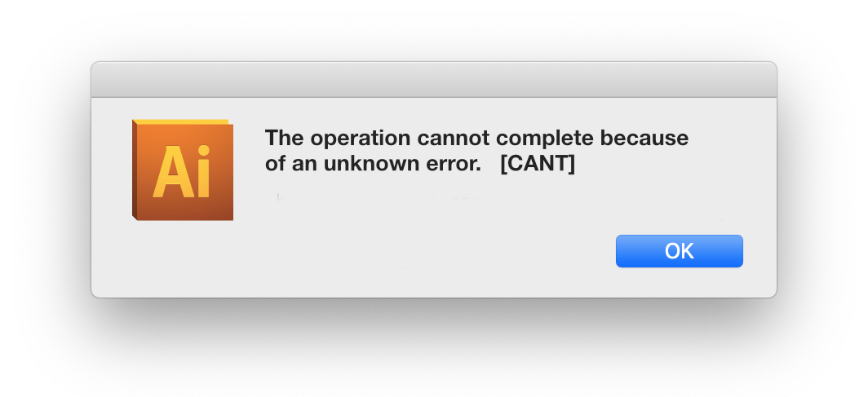The height and width of the screenshot is (397, 868).
Task: Click the dark left edge of Ai icon
Action: [x=134, y=170]
